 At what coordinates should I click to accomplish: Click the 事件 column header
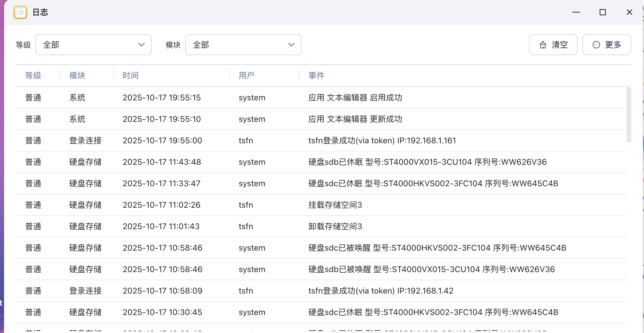(316, 75)
